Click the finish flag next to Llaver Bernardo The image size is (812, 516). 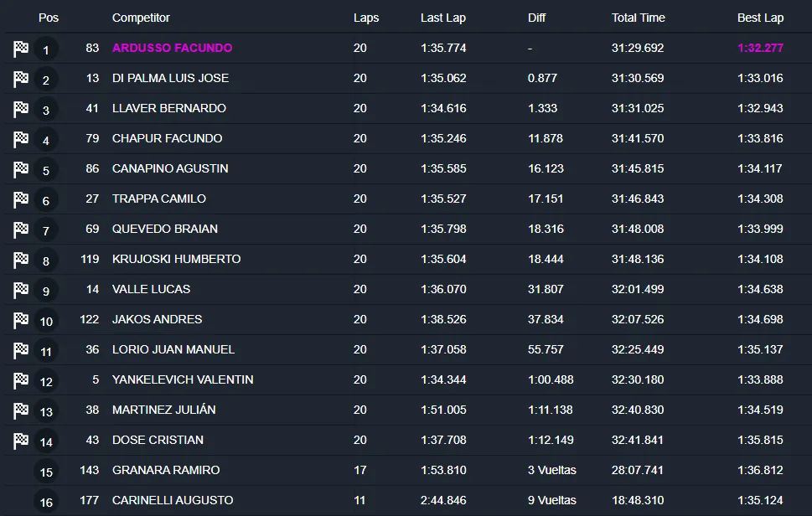21,110
